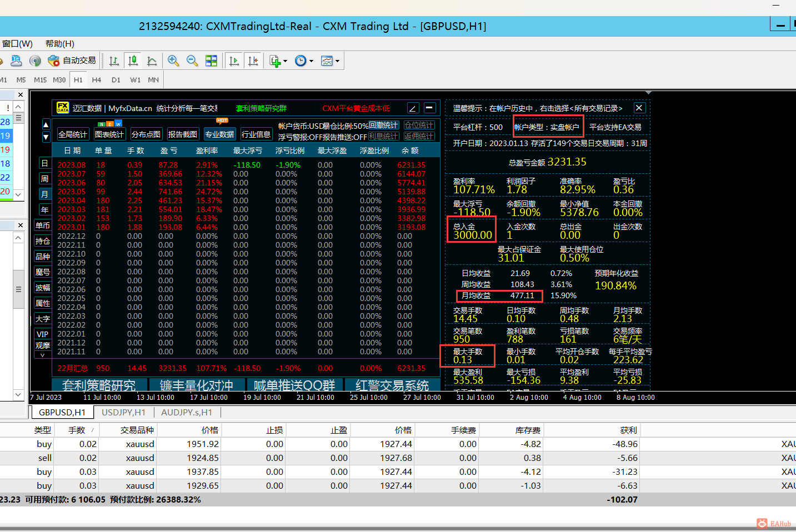This screenshot has width=796, height=532.
Task: Open 专业数据 professional data
Action: [219, 134]
